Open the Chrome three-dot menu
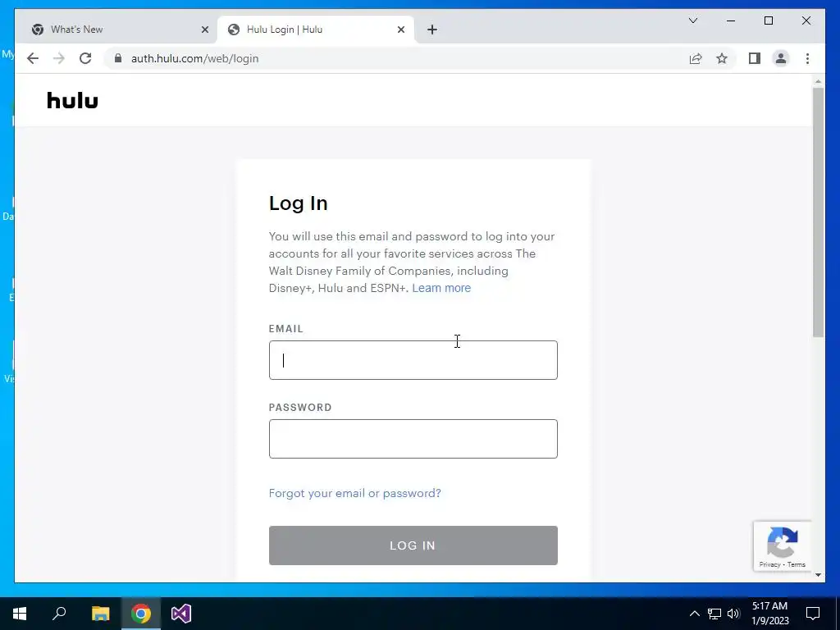 [807, 58]
